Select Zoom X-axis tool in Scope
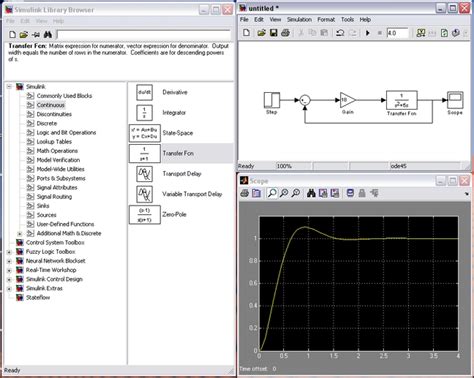Image resolution: width=474 pixels, height=378 pixels. (284, 193)
